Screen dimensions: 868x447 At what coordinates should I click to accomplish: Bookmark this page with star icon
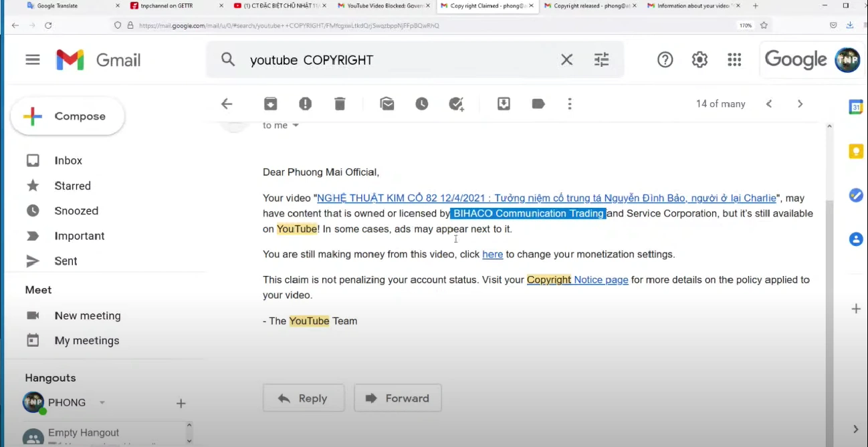(764, 25)
